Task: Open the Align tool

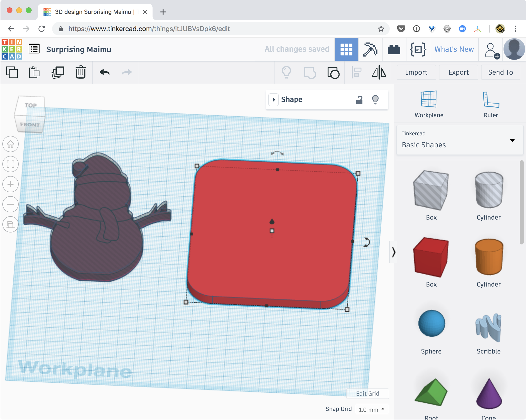Action: [357, 72]
